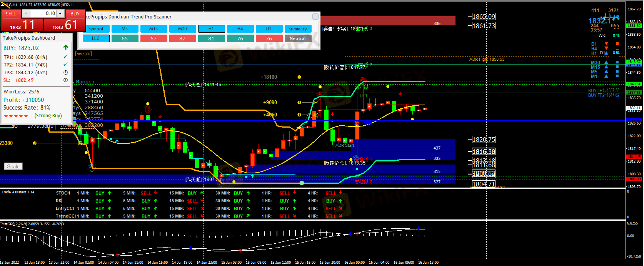This screenshot has height=266, width=644.
Task: Open the lot size dropdown arrow
Action: 26,13
